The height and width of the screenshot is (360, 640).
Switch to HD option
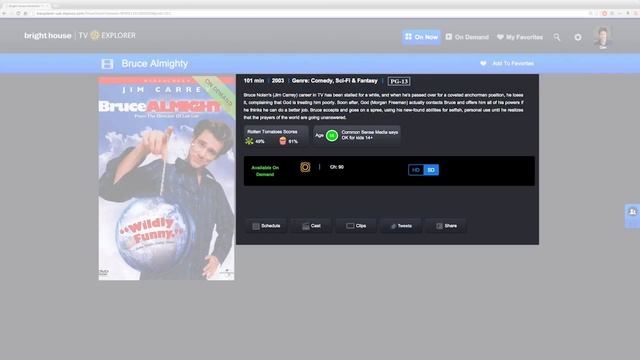point(416,170)
